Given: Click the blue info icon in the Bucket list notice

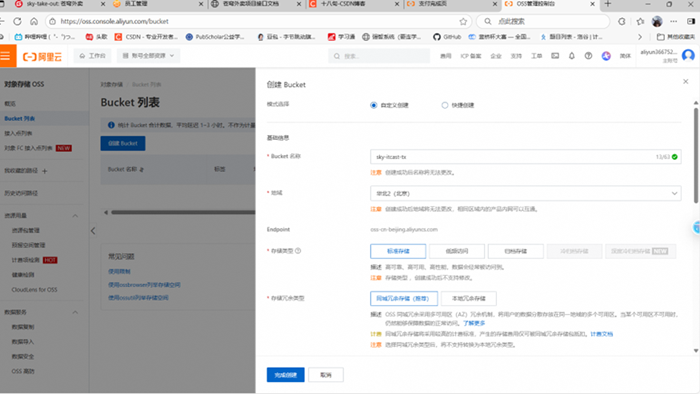Looking at the screenshot, I should pyautogui.click(x=111, y=125).
